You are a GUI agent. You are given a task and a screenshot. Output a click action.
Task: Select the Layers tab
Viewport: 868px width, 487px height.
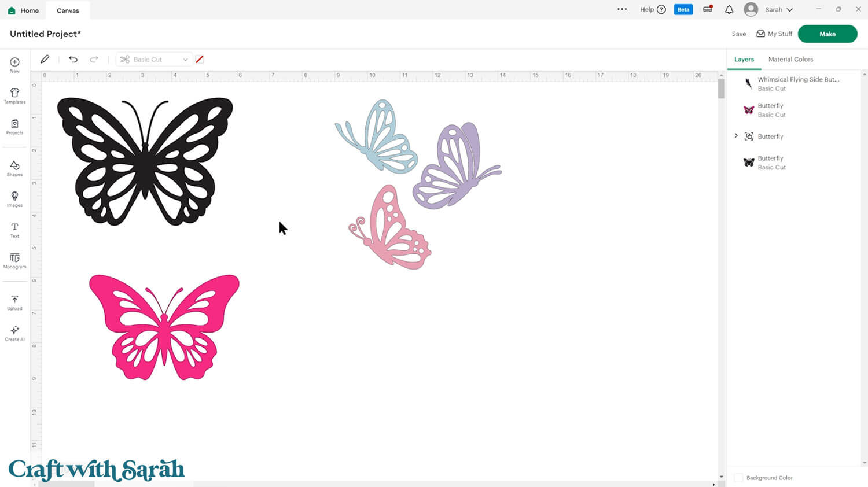[744, 59]
